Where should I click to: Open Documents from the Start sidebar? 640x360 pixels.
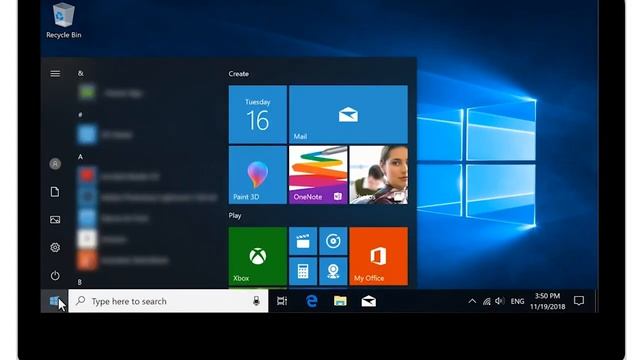point(55,192)
